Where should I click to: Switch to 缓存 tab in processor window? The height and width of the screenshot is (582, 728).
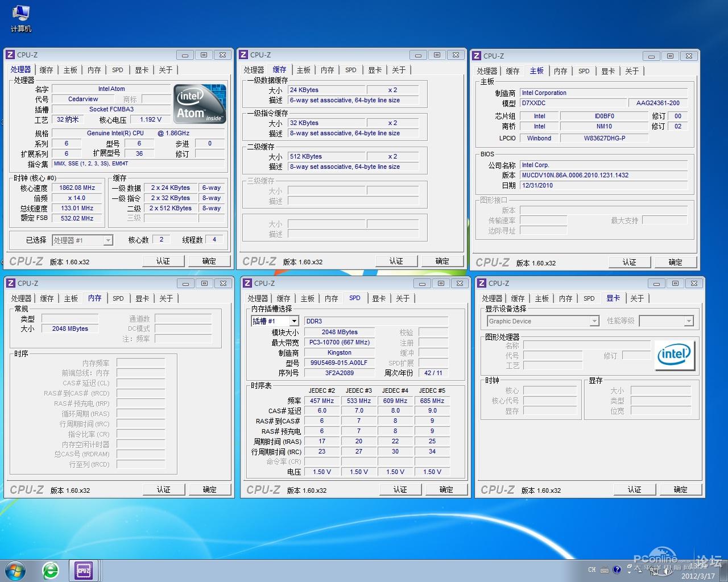[x=46, y=70]
